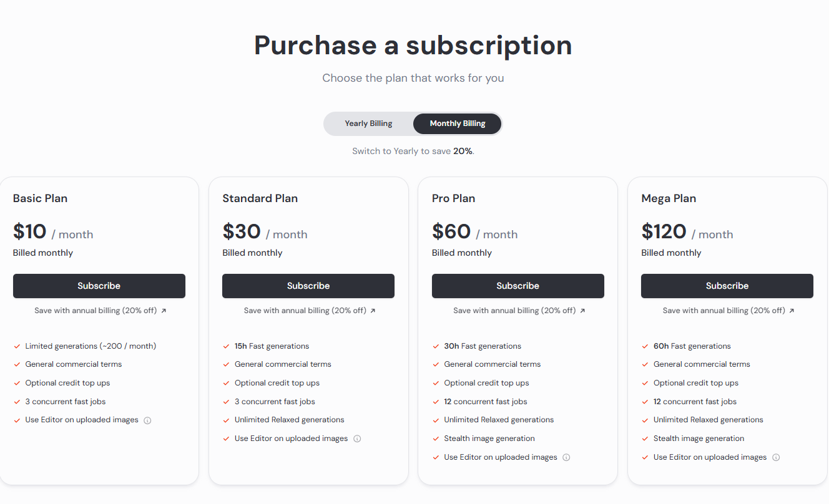
Task: Click arrow icon beside Standard Plan annual savings
Action: [x=373, y=311]
